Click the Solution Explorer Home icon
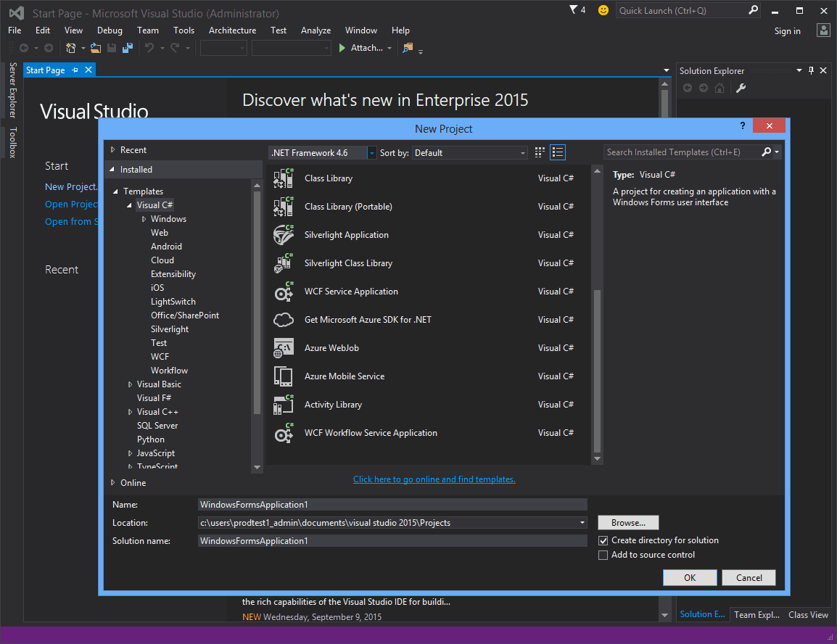Screen dimensions: 837x644 click(x=720, y=88)
